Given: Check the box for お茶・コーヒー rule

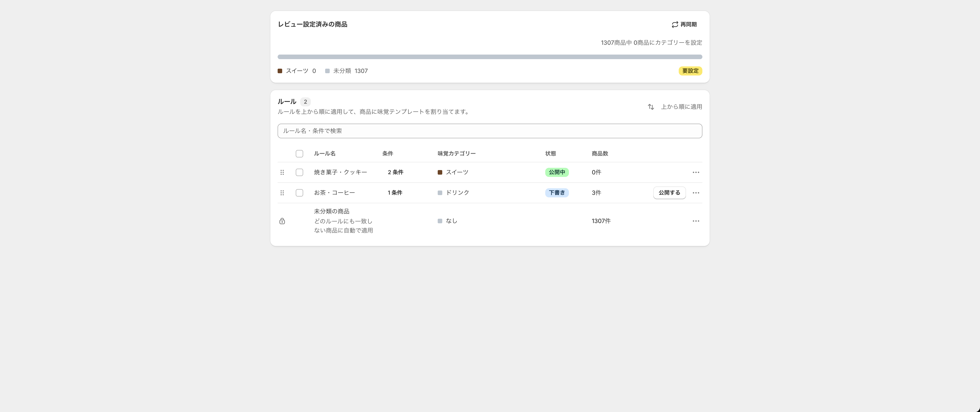Looking at the screenshot, I should click(299, 193).
